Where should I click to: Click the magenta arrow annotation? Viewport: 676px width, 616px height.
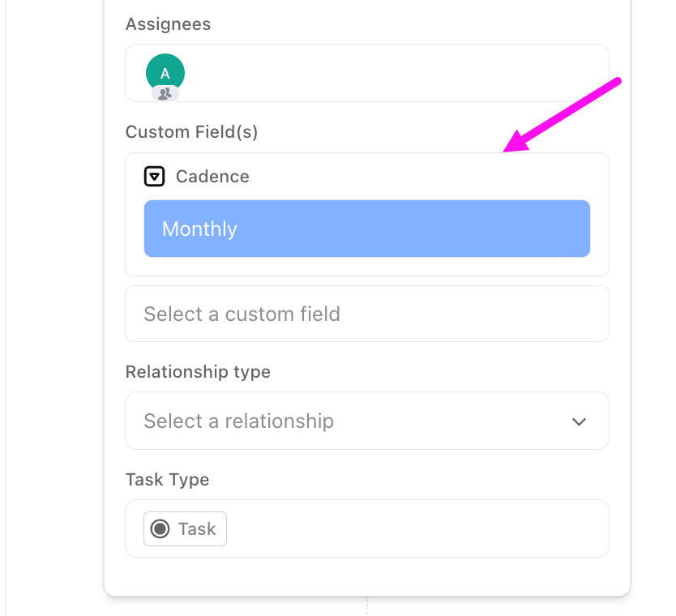coord(563,115)
